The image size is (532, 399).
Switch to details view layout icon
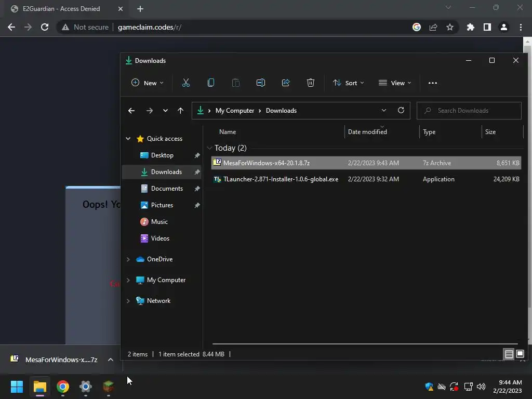click(x=509, y=354)
